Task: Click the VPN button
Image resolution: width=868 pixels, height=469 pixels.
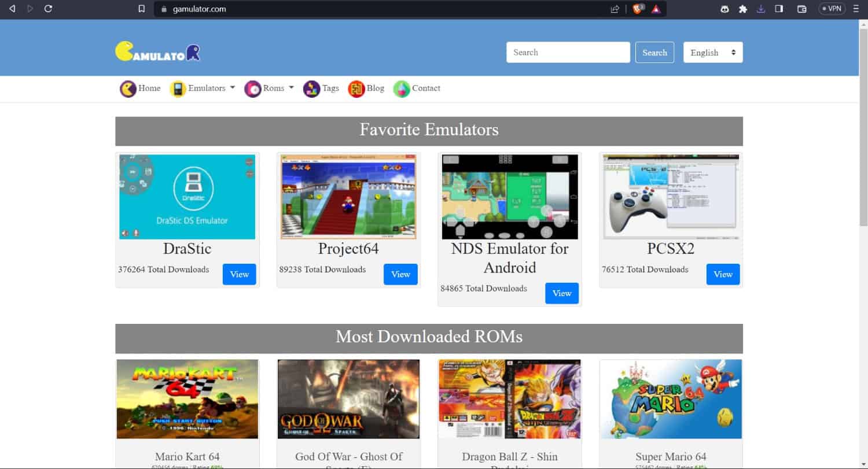Action: (x=832, y=9)
